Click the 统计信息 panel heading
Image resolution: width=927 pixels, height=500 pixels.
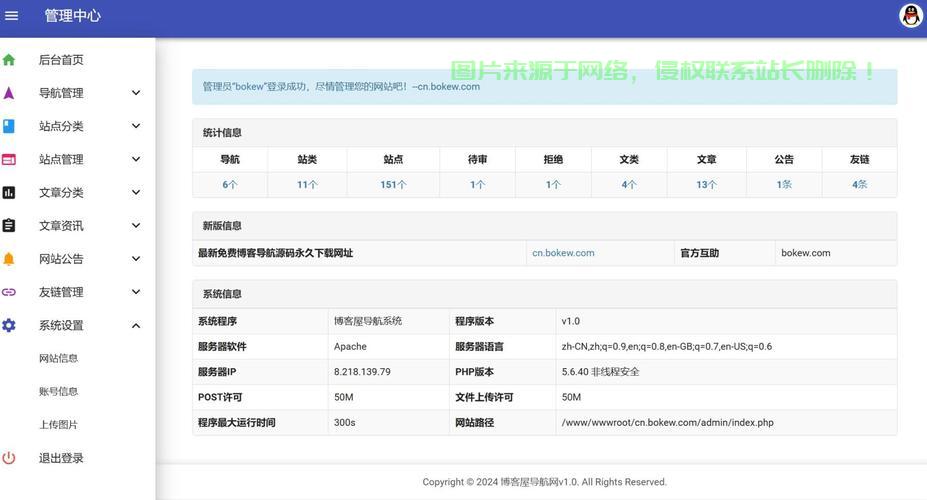tap(222, 132)
